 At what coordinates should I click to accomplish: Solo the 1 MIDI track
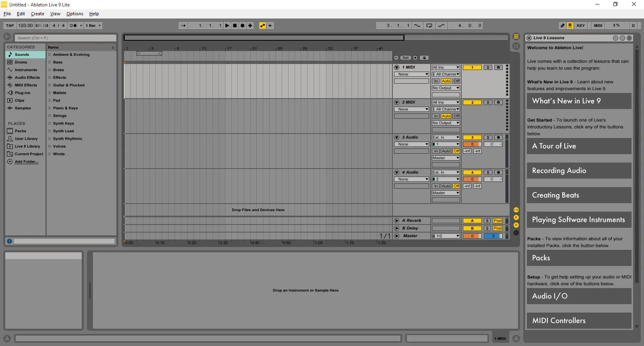pyautogui.click(x=488, y=68)
